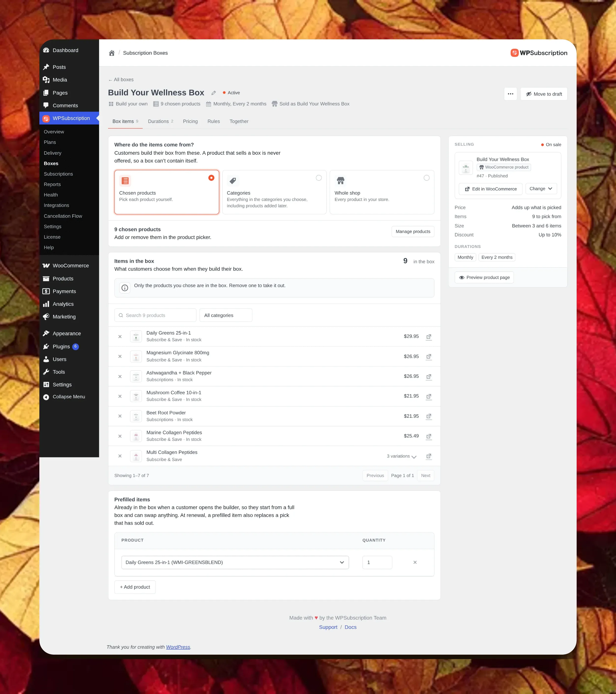Click + Add product button
This screenshot has width=616, height=694.
(135, 587)
